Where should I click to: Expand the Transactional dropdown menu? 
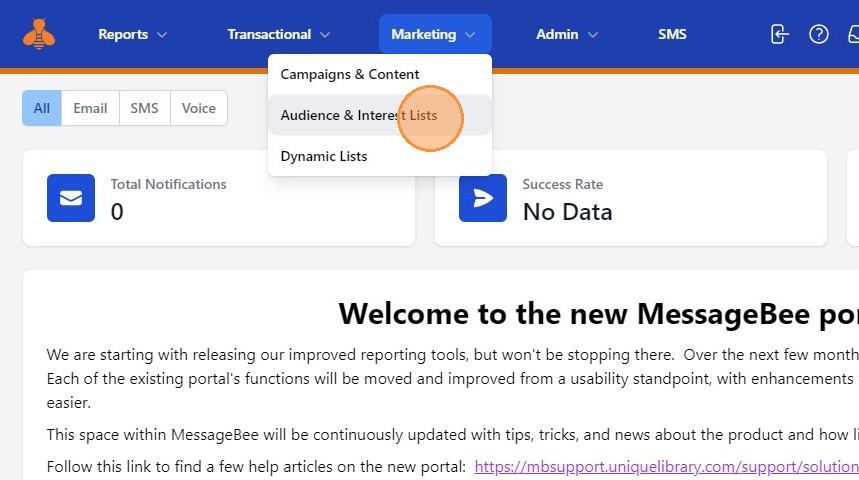pos(278,34)
